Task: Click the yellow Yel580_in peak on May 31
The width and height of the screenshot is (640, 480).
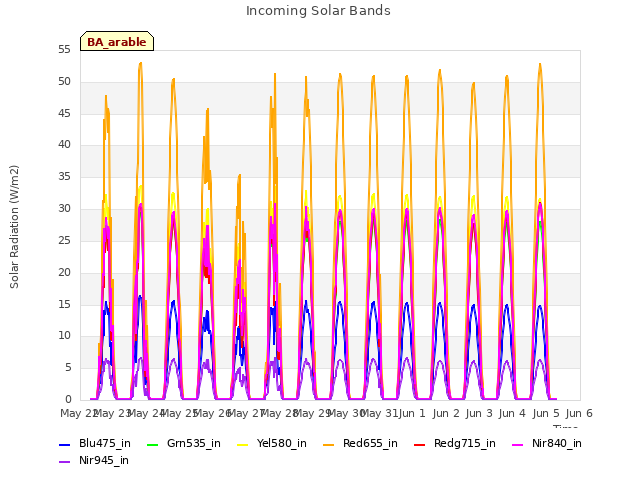Action: click(373, 194)
